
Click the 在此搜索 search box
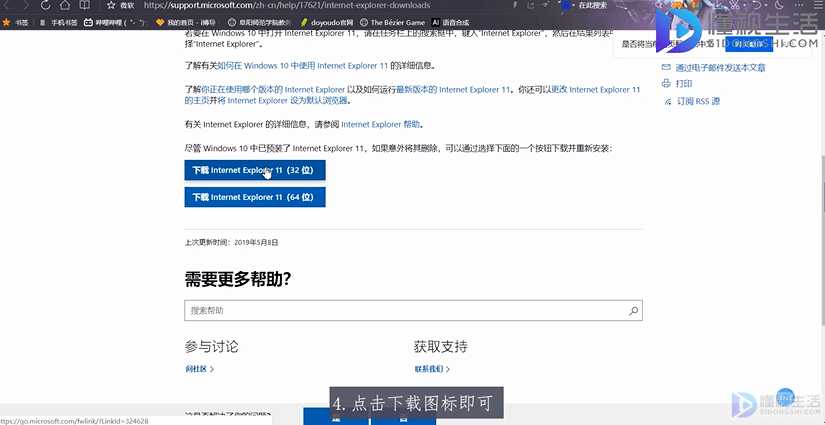592,5
